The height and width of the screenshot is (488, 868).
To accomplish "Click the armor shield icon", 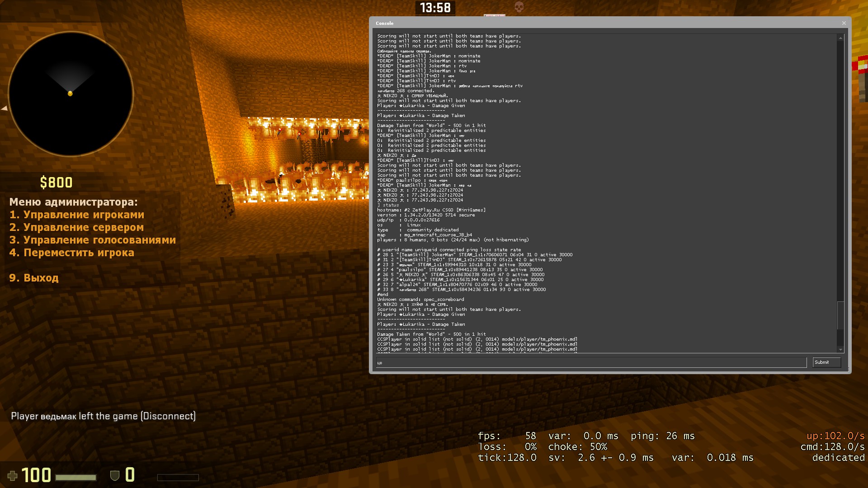I will coord(115,475).
